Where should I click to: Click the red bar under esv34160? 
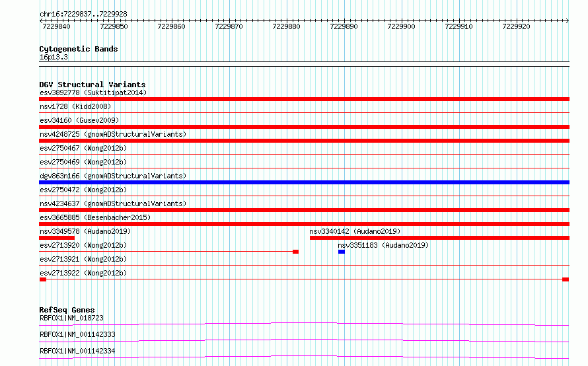pyautogui.click(x=304, y=127)
